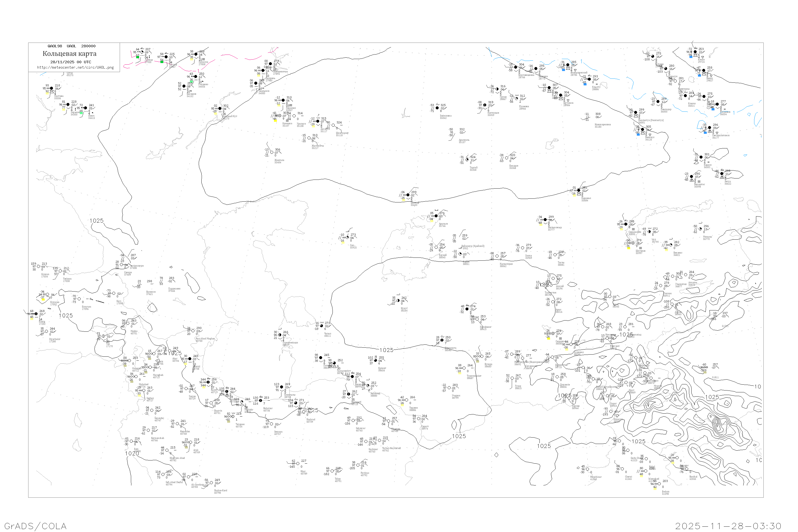Click the 28/11/2025 00 UTC date label
The height and width of the screenshot is (532, 798).
coord(70,62)
